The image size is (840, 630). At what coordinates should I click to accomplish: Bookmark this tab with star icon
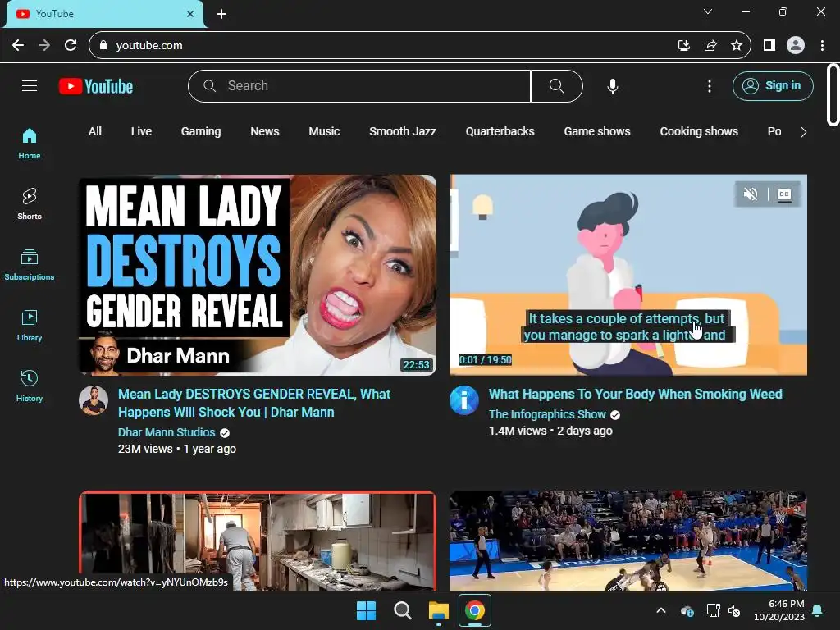click(x=737, y=46)
